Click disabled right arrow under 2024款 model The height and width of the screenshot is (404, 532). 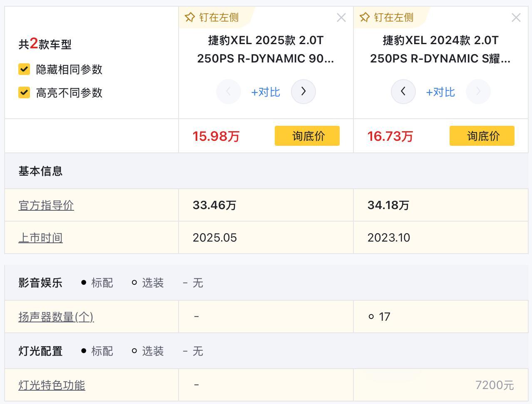478,92
